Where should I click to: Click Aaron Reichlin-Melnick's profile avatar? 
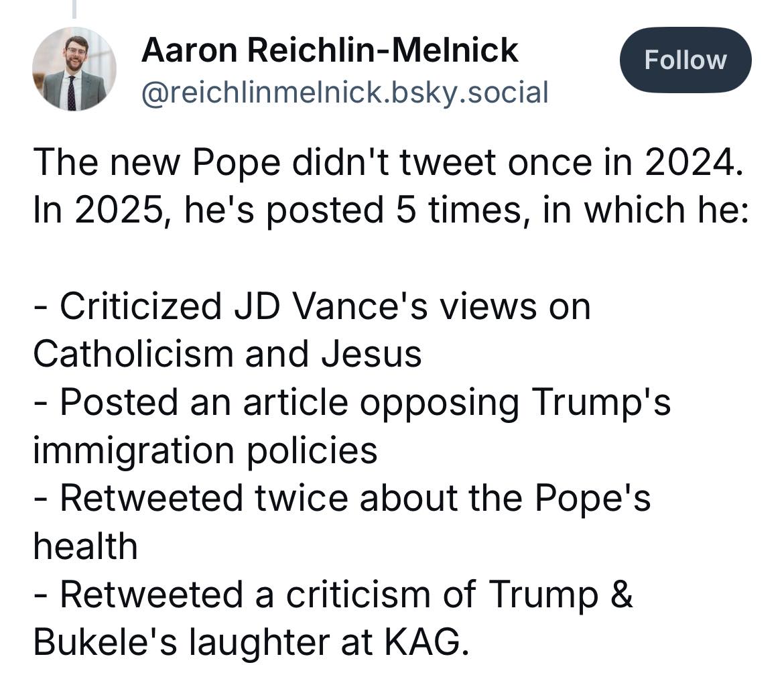[74, 69]
